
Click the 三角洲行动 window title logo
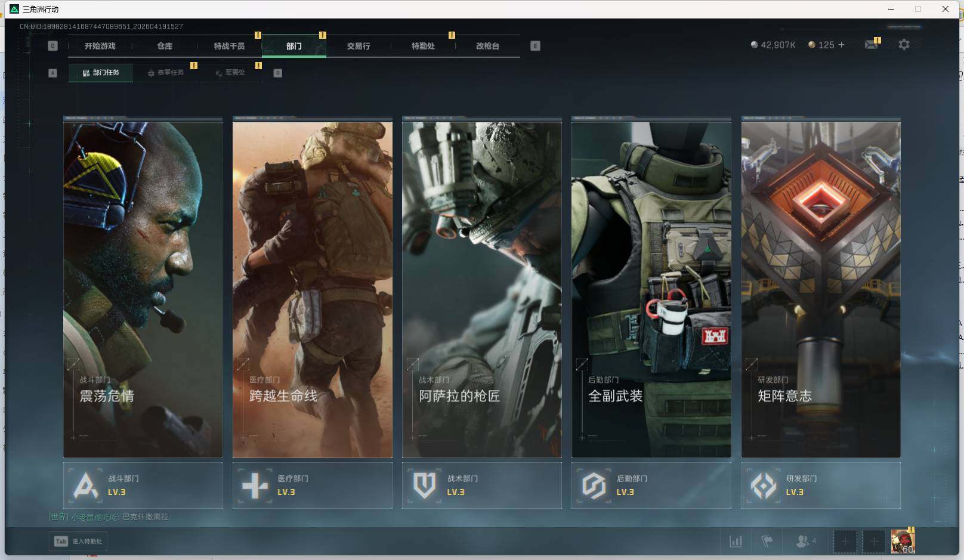[14, 9]
